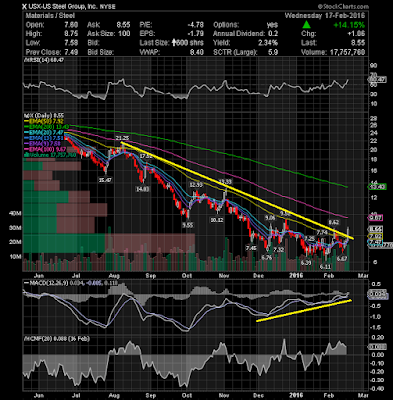Click the 30M volume axis label

[x=15, y=228]
